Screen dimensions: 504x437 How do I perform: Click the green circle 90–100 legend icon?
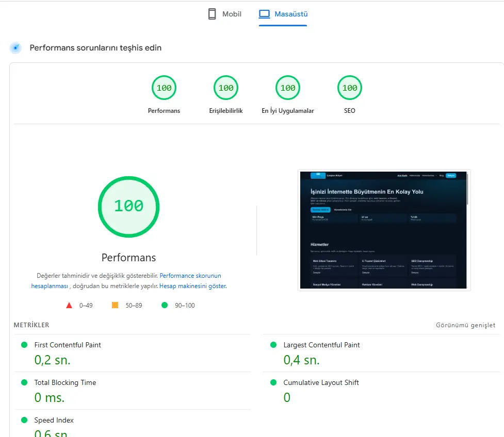click(x=165, y=305)
